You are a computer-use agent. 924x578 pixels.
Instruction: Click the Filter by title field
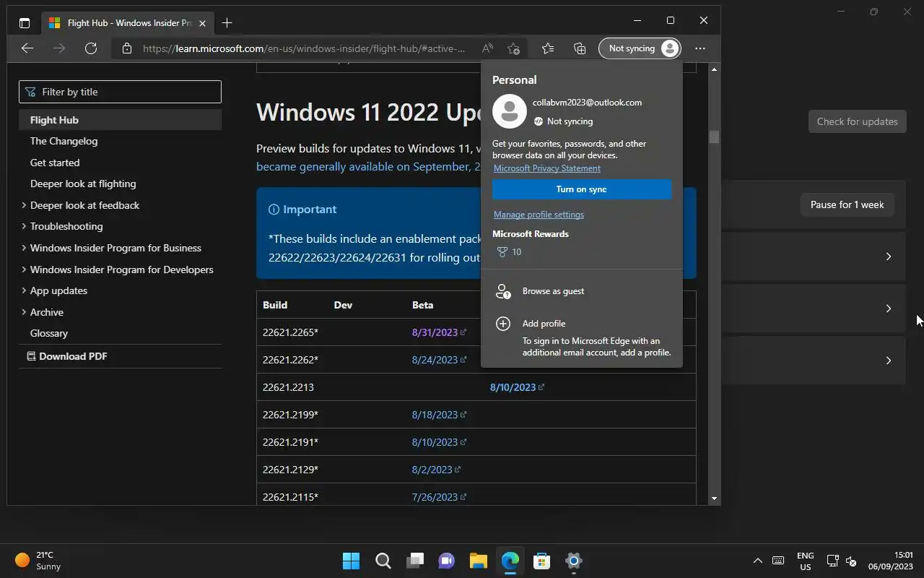(x=120, y=92)
